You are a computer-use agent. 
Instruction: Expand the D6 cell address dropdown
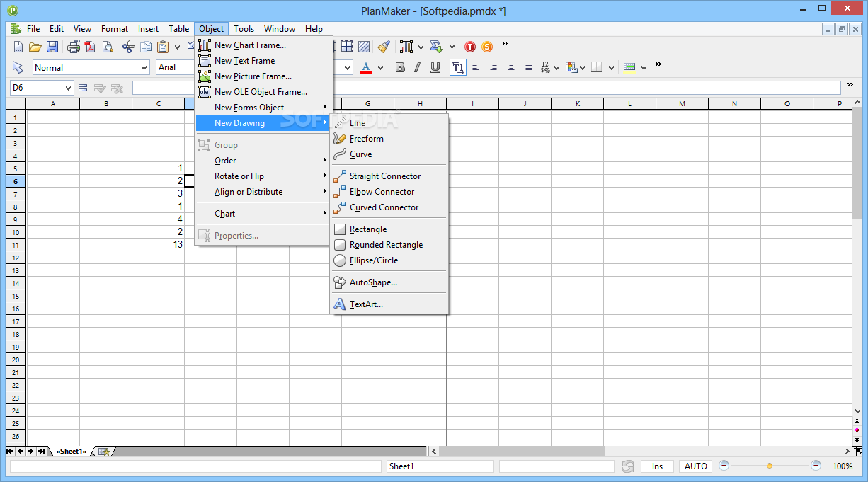click(68, 88)
